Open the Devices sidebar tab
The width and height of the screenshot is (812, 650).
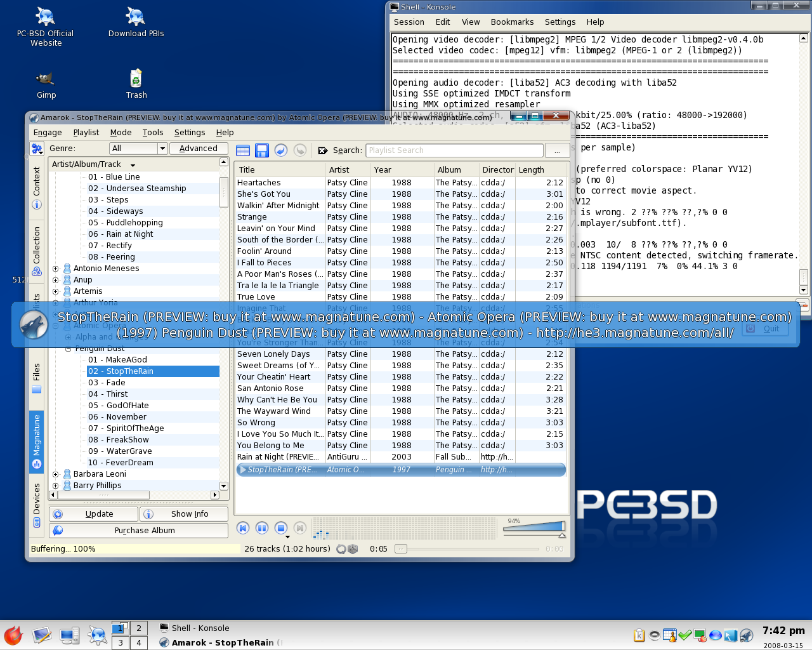tap(37, 505)
